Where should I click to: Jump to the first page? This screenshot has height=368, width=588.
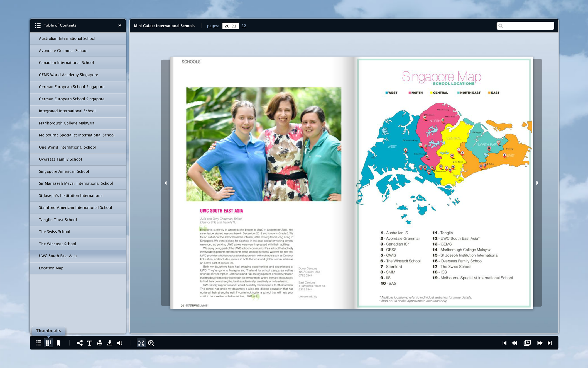point(504,343)
